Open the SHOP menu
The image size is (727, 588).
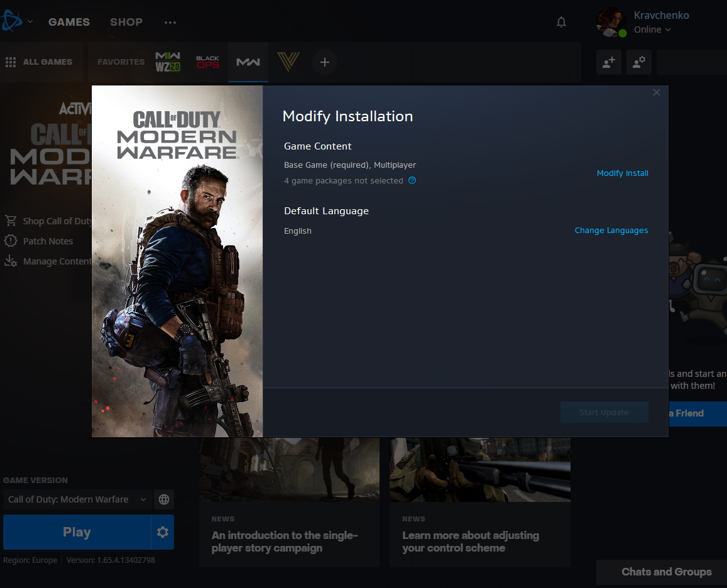point(126,22)
